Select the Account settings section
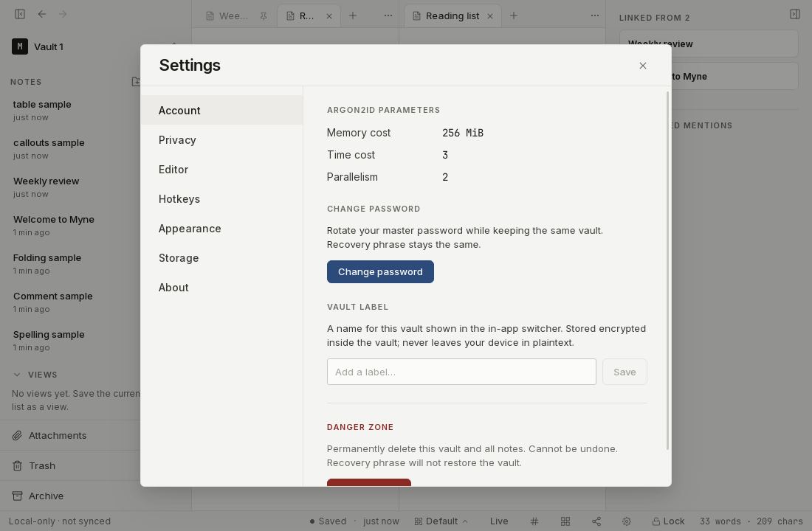Image resolution: width=812 pixels, height=531 pixels. point(221,110)
